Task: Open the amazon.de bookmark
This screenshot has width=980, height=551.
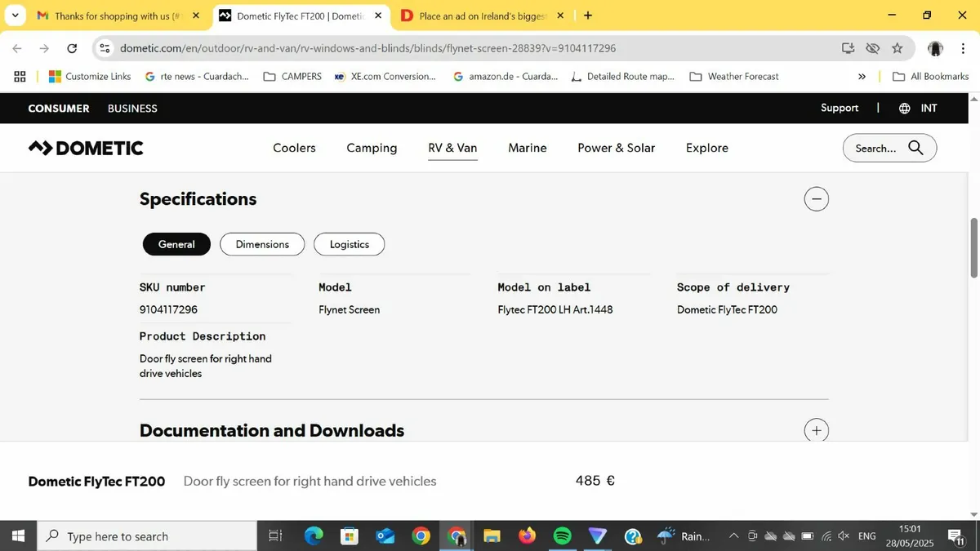Action: pos(506,76)
